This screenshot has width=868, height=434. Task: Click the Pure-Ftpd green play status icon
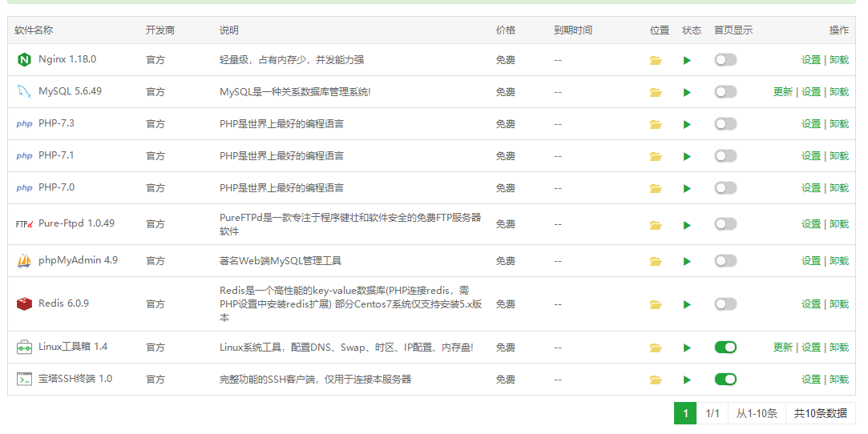pyautogui.click(x=687, y=225)
